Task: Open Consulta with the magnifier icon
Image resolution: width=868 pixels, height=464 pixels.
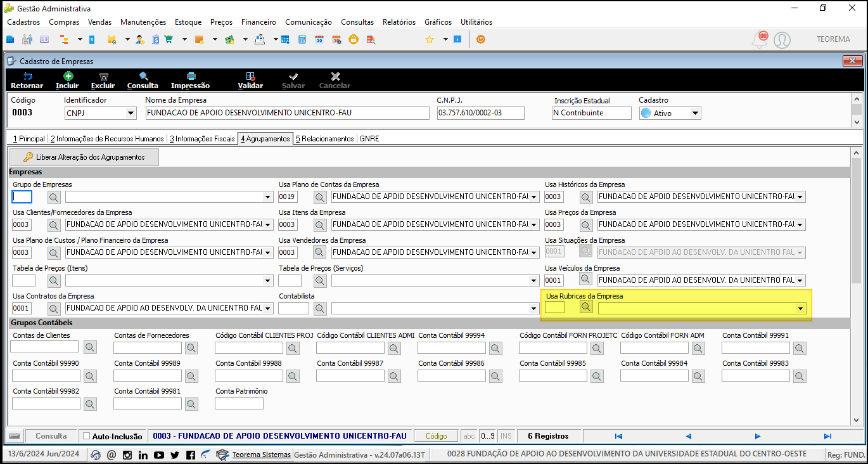Action: pyautogui.click(x=143, y=77)
